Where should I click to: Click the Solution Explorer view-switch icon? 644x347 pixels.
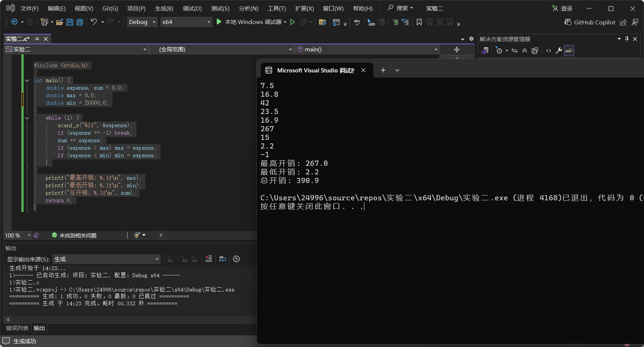click(485, 51)
